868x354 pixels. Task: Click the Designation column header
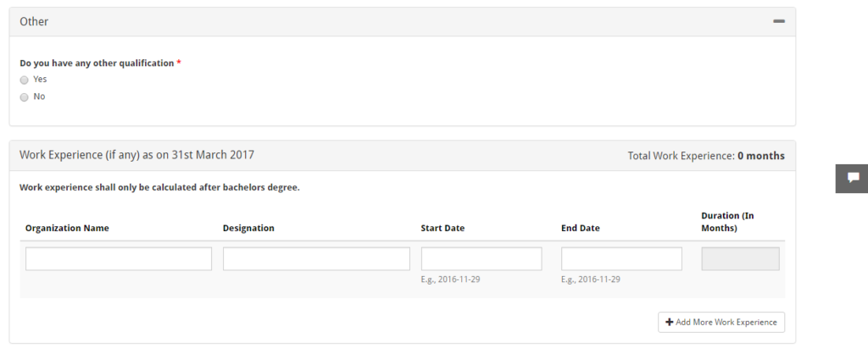tap(248, 228)
